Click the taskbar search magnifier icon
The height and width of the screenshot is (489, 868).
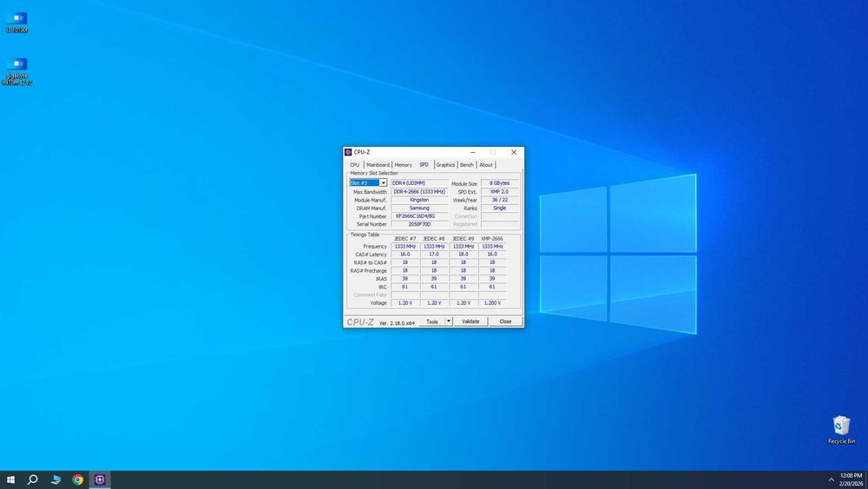tap(33, 479)
